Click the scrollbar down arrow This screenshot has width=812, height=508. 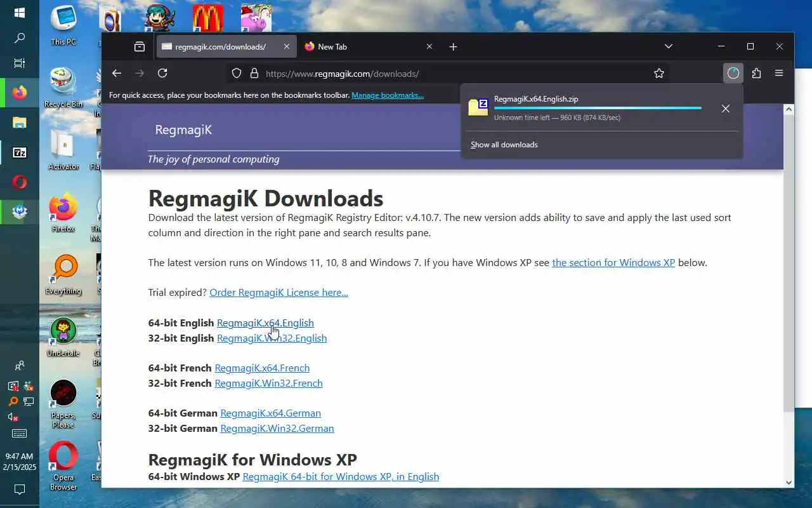tap(789, 482)
